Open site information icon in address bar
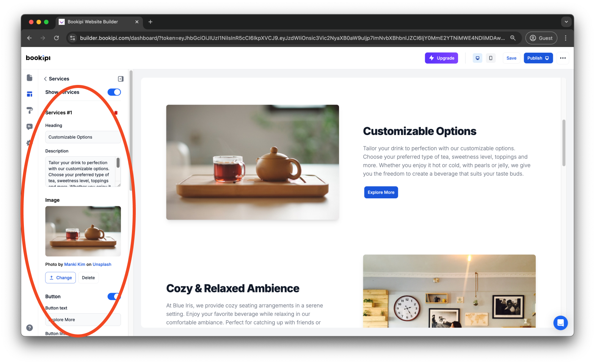595x364 pixels. (73, 38)
